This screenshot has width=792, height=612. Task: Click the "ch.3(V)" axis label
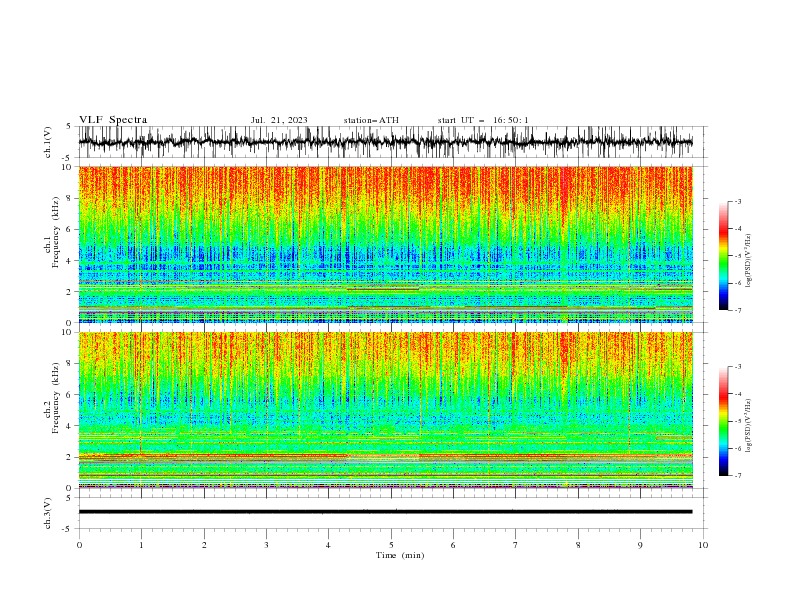point(48,513)
